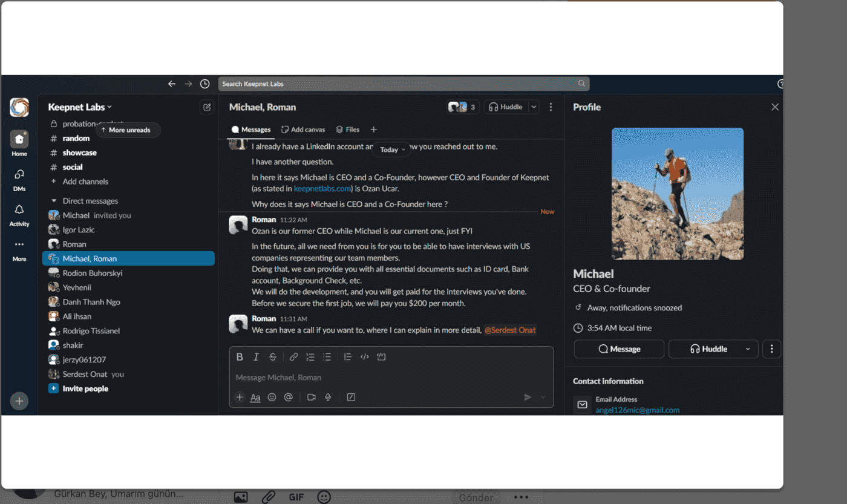Open conversation header more options menu
The image size is (847, 504).
tap(551, 107)
